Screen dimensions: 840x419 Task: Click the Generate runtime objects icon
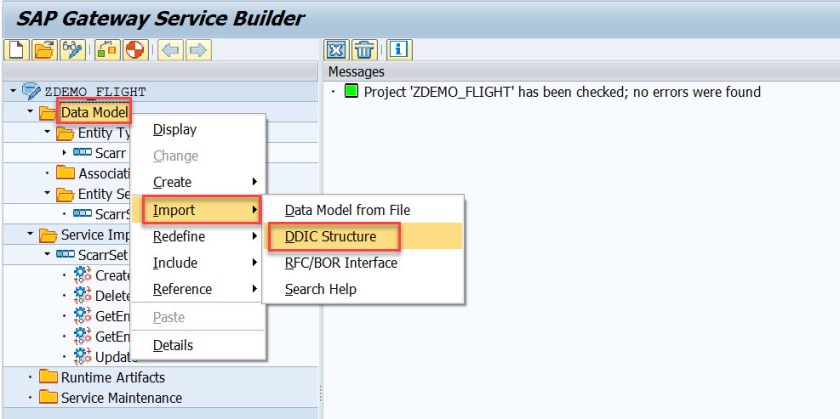[x=136, y=50]
